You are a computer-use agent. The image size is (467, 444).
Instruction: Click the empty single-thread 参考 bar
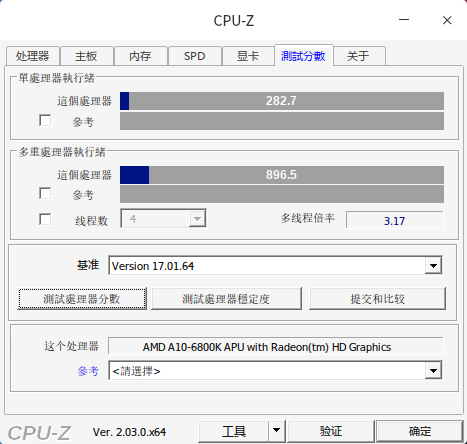[x=282, y=121]
